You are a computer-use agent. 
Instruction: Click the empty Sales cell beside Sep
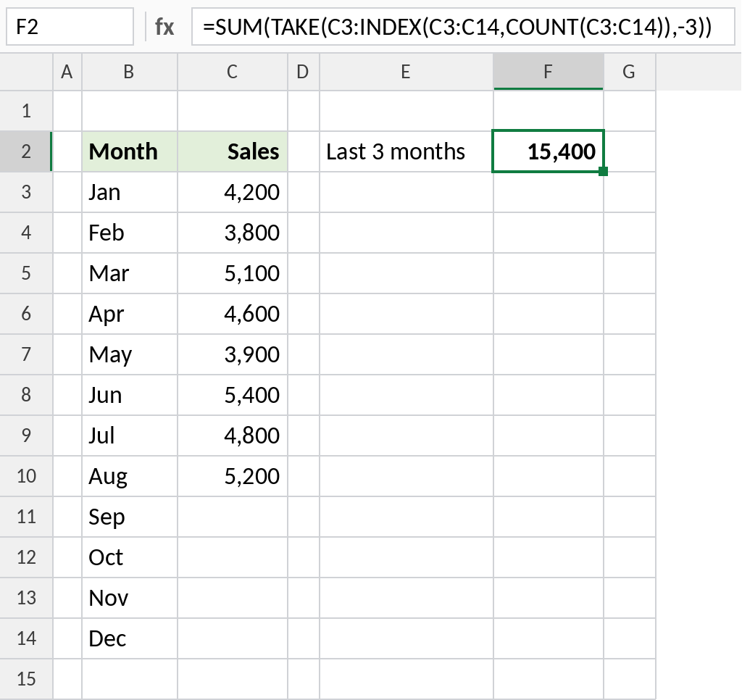point(233,517)
